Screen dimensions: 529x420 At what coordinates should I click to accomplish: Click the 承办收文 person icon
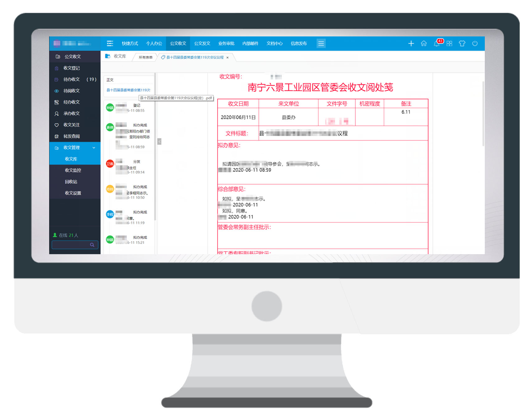click(56, 114)
